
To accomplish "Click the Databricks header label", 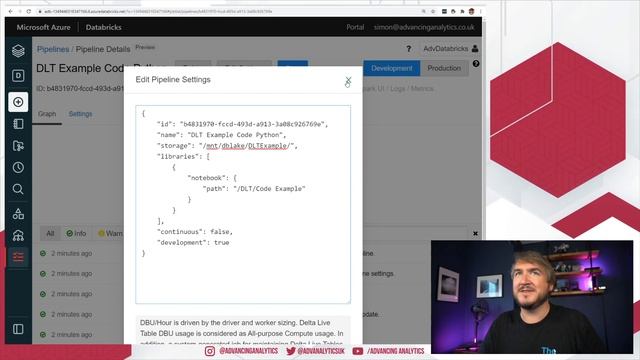I will (x=103, y=27).
